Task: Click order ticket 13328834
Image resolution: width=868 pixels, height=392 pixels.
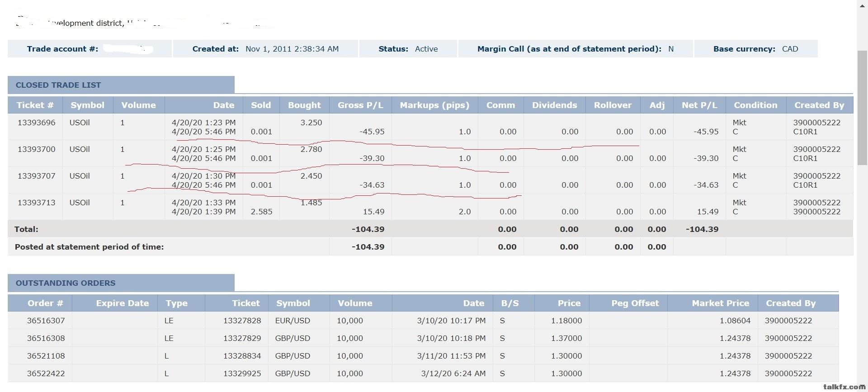Action: tap(242, 356)
